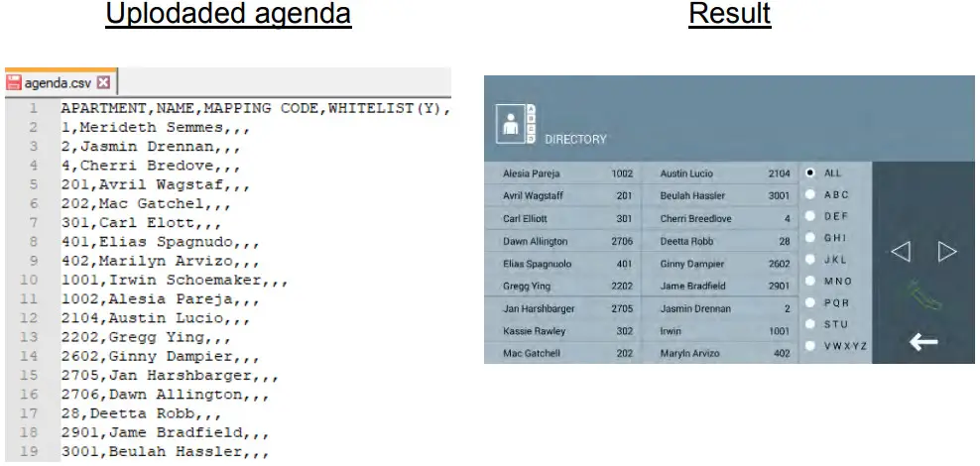This screenshot has width=980, height=466.
Task: Select directory entry Carl Elliott 301
Action: (x=562, y=219)
